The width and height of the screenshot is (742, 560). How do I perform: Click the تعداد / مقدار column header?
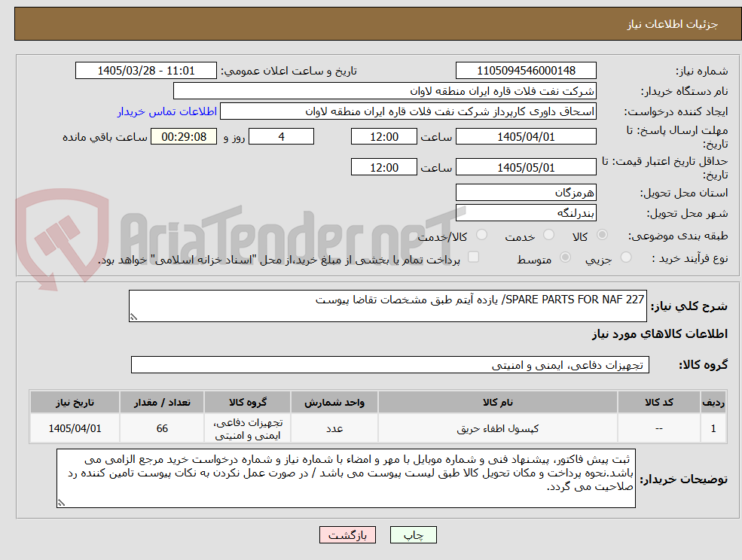click(162, 403)
